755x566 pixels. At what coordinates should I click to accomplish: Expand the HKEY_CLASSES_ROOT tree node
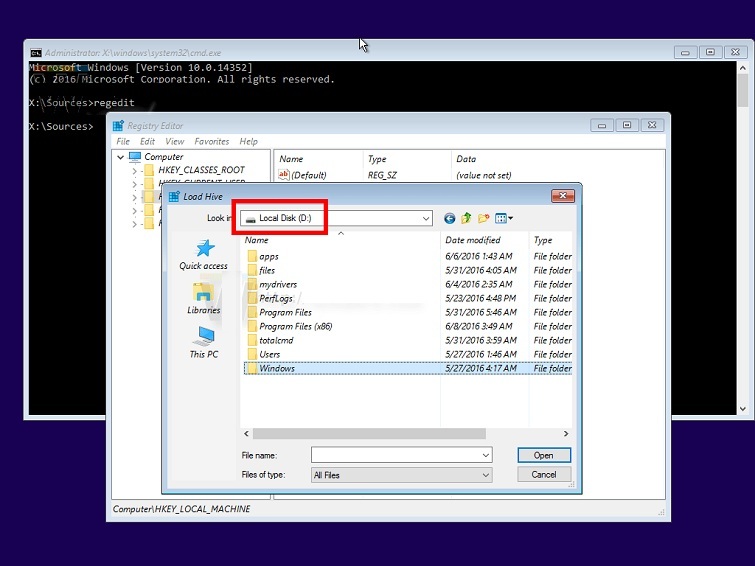pos(134,171)
